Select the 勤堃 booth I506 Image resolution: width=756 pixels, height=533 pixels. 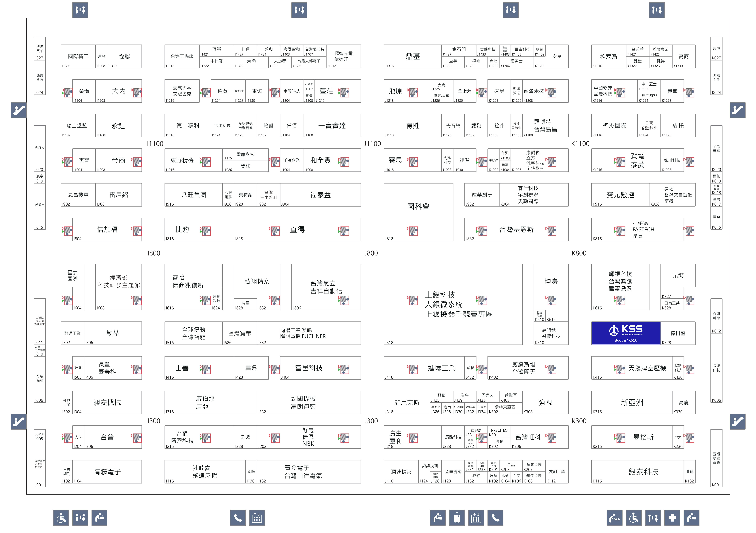[x=113, y=333]
